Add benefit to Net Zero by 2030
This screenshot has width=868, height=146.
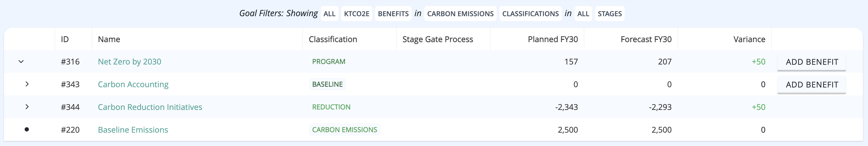click(811, 62)
